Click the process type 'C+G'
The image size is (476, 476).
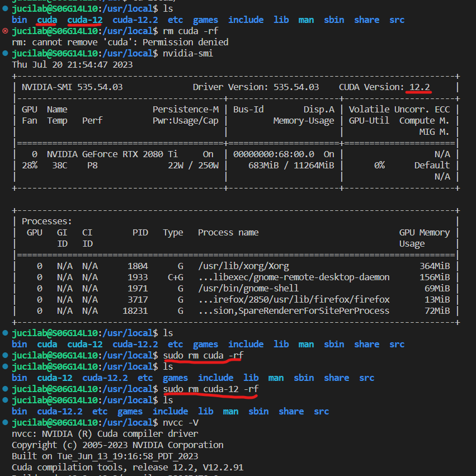pyautogui.click(x=176, y=277)
